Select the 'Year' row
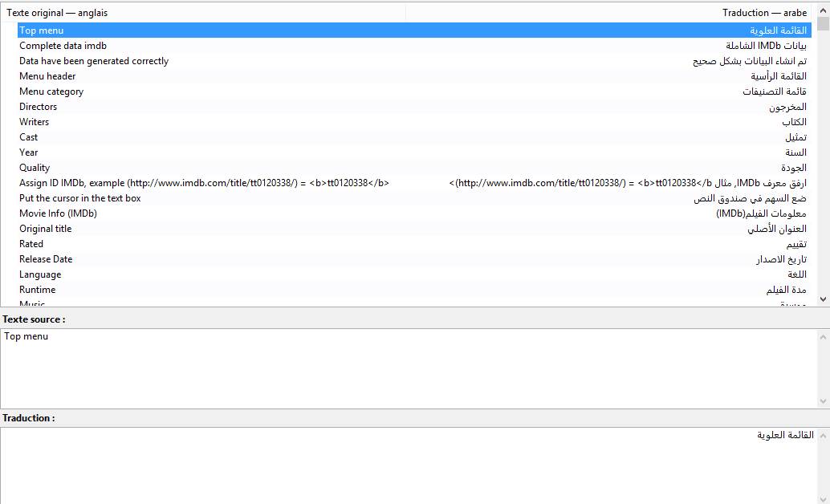830x504 pixels. click(414, 152)
